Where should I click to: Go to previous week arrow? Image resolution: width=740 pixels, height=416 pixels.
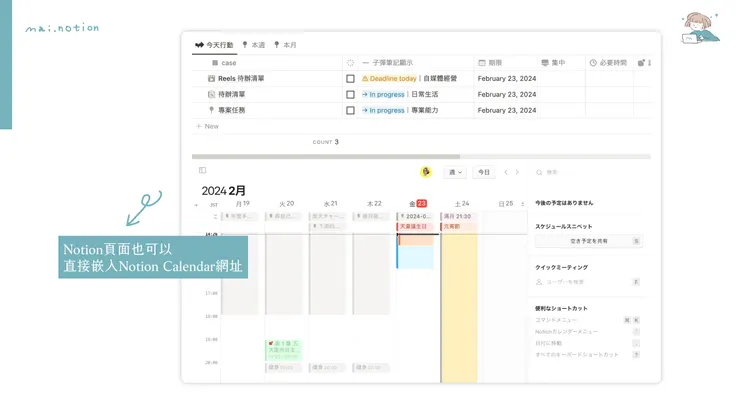click(x=506, y=172)
